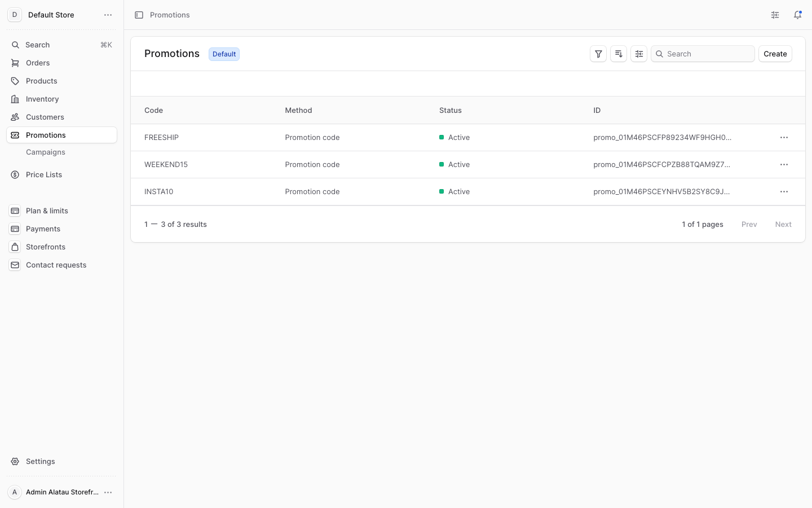This screenshot has height=508, width=812.
Task: Open actions menu for INSTA10 row
Action: pyautogui.click(x=784, y=192)
